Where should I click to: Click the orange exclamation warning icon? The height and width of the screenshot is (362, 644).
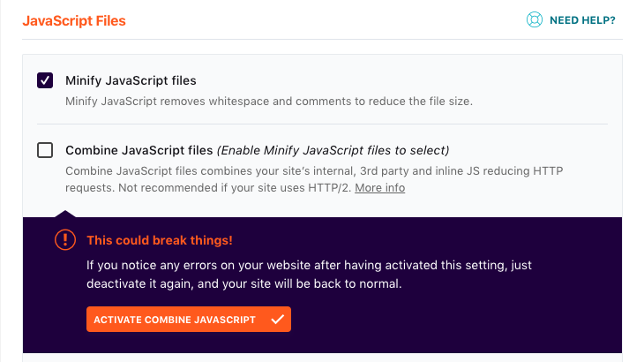(65, 239)
